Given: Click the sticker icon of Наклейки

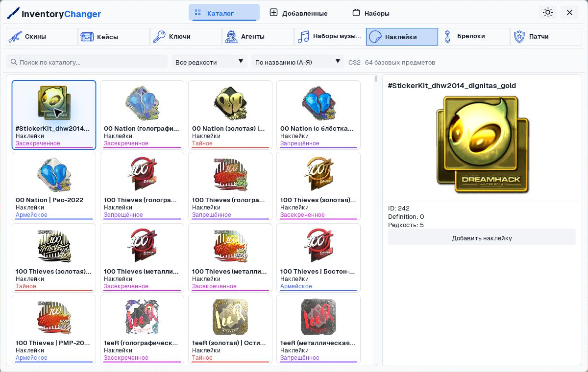Looking at the screenshot, I should [375, 37].
